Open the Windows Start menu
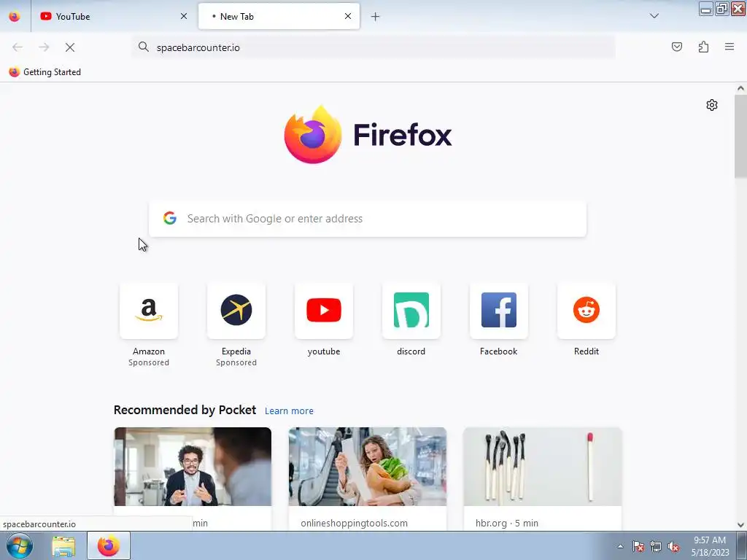The height and width of the screenshot is (560, 747). point(20,545)
